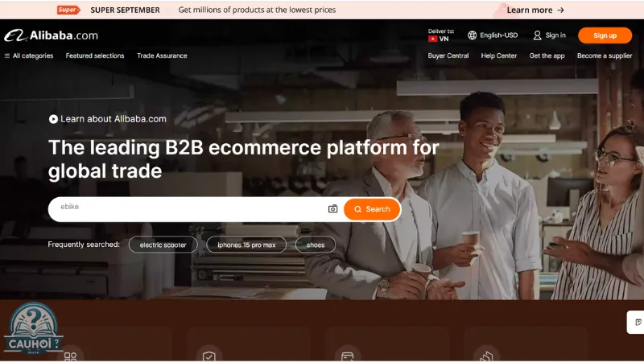Open Featured selections menu

coord(95,56)
